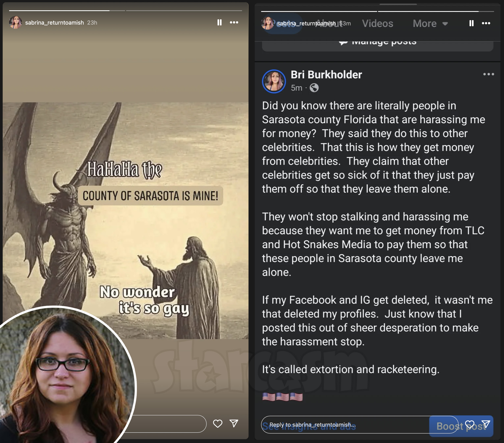Screen dimensions: 504x443
Task: Like the left story with the heart icon
Action: [x=218, y=423]
